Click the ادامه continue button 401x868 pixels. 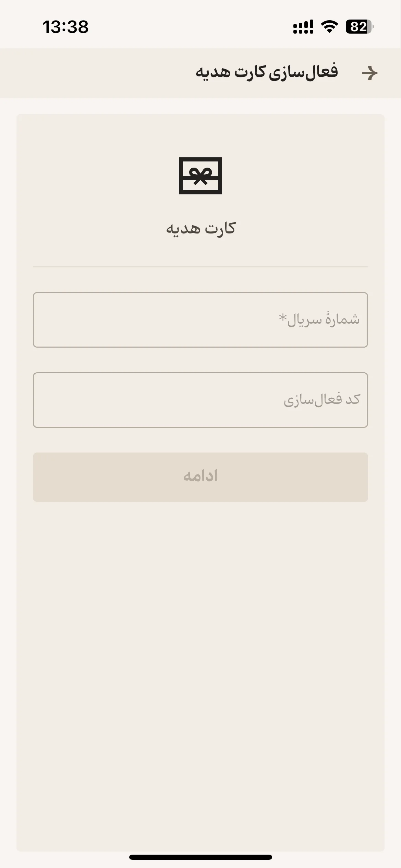click(x=200, y=477)
